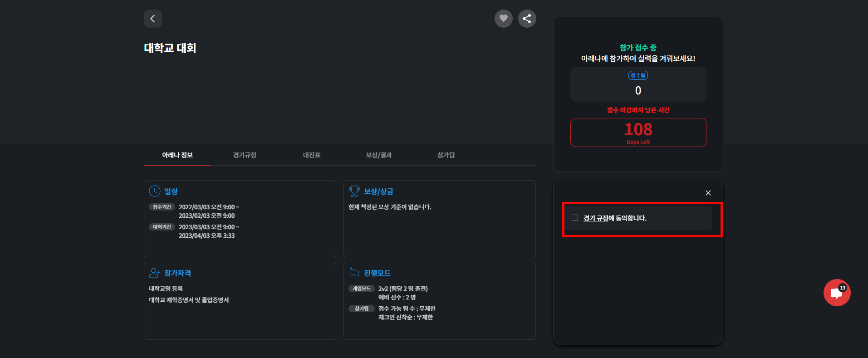Open the 대진표 tab
The height and width of the screenshot is (358, 868).
(312, 155)
